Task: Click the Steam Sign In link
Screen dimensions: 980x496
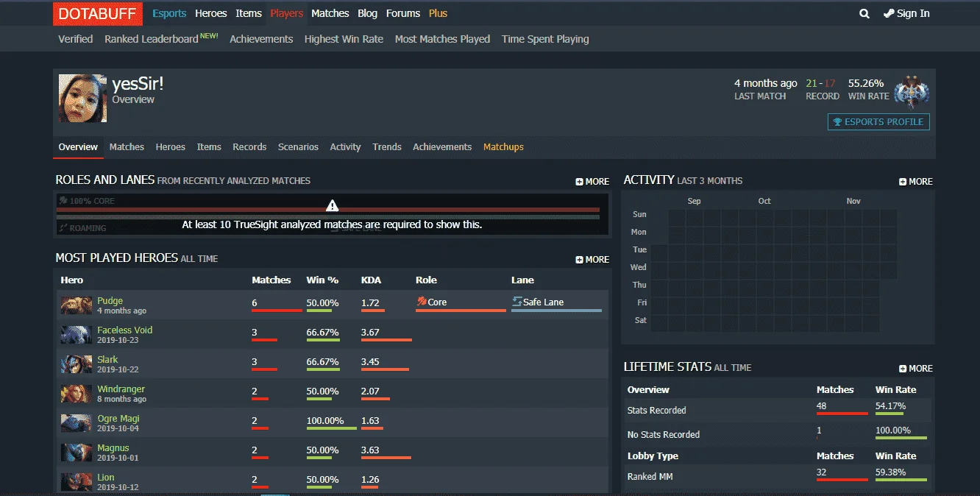Action: [906, 13]
